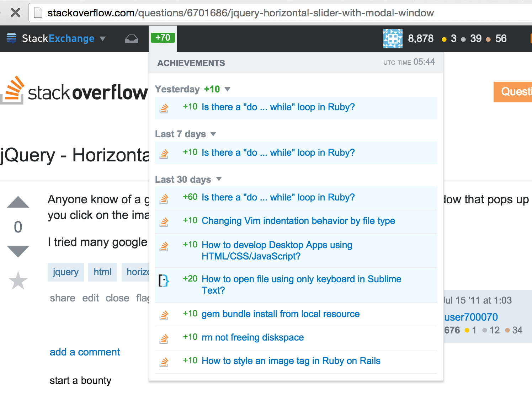Collapse the Last 30 days section
Viewport: 532px width, 396px height.
tap(219, 179)
